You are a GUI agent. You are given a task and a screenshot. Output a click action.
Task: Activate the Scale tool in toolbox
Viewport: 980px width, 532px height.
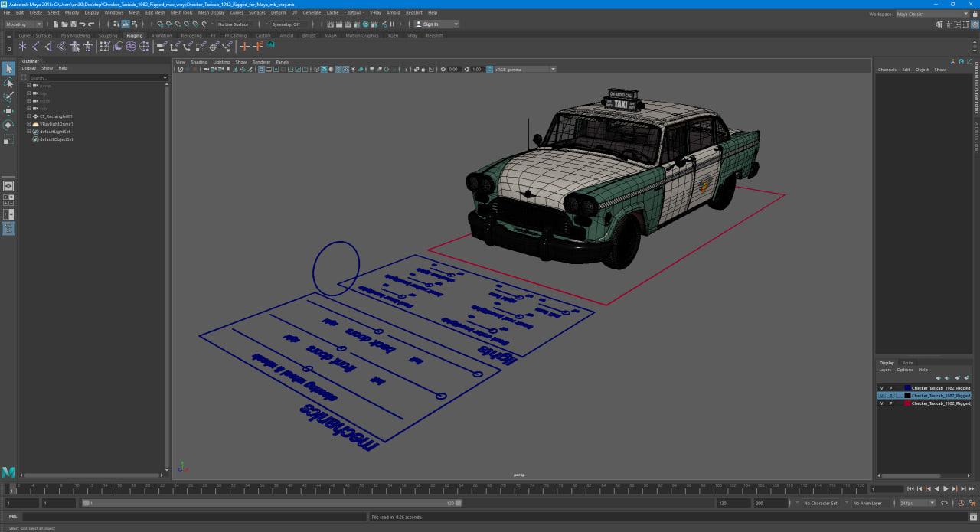pos(8,139)
